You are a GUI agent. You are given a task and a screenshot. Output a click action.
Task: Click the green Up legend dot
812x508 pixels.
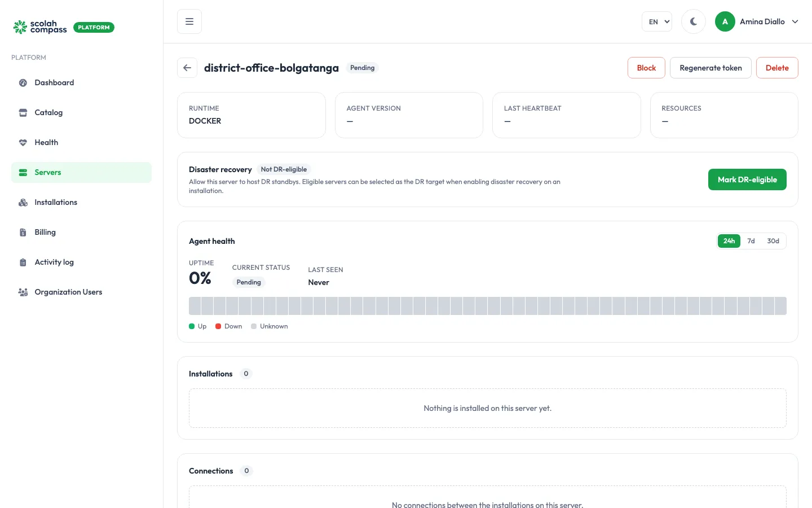point(192,326)
